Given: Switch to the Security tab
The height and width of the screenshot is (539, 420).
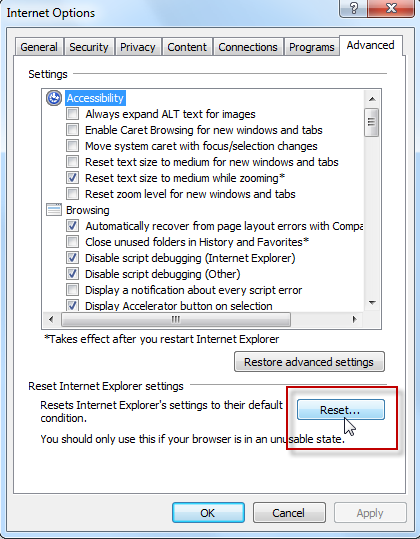Looking at the screenshot, I should pyautogui.click(x=89, y=47).
